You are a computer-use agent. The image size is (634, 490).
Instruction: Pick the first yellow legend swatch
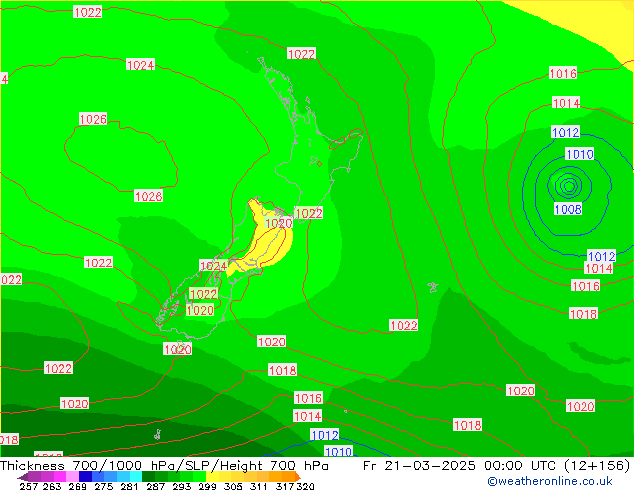tap(212, 476)
